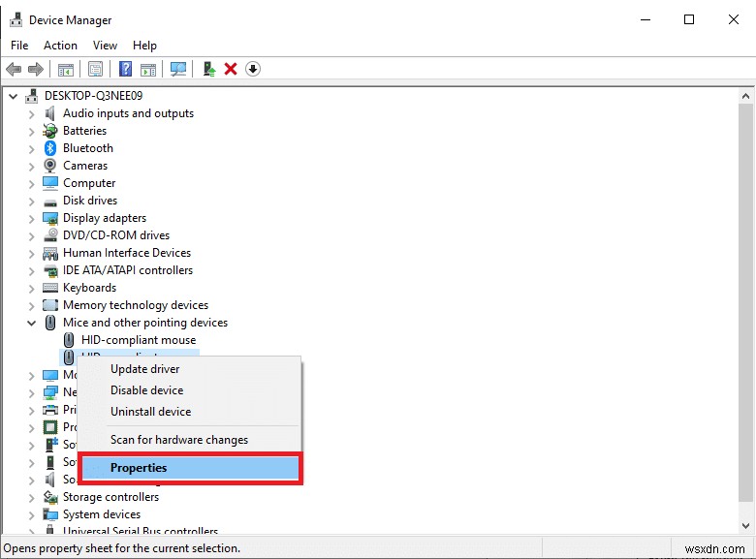Screen dimensions: 756x559
Task: Collapse the DESKTOP-Q3NEE09 root node
Action: point(14,96)
